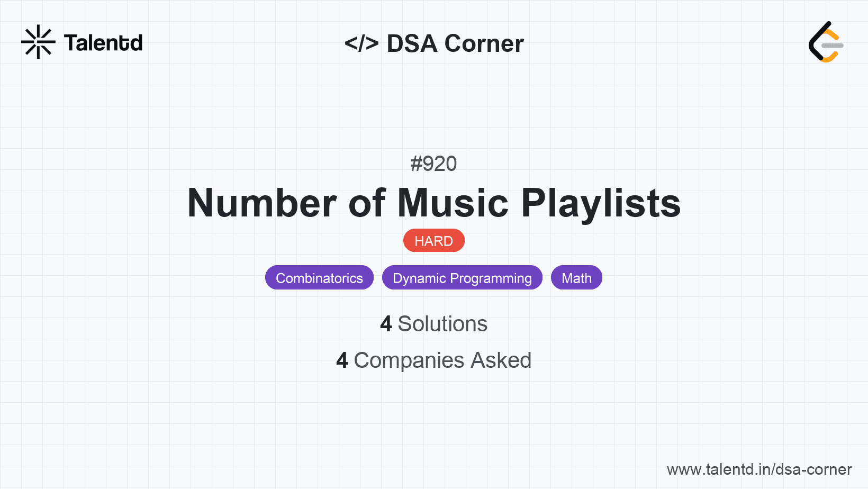Click the Number of Music Playlists title
This screenshot has height=489, width=868.
[x=434, y=203]
